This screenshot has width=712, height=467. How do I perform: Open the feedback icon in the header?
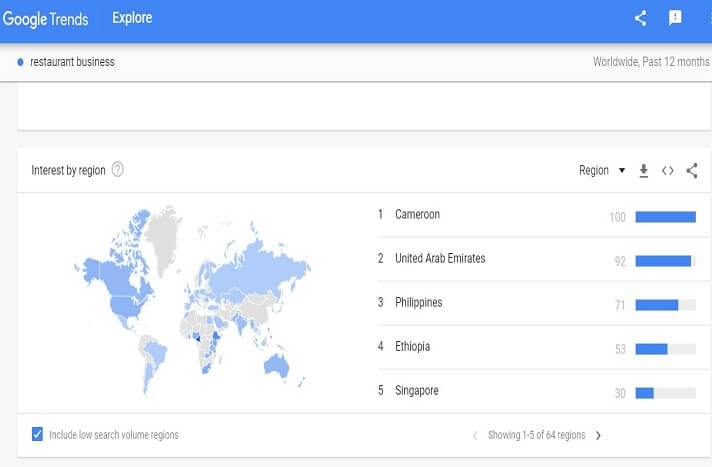[675, 18]
